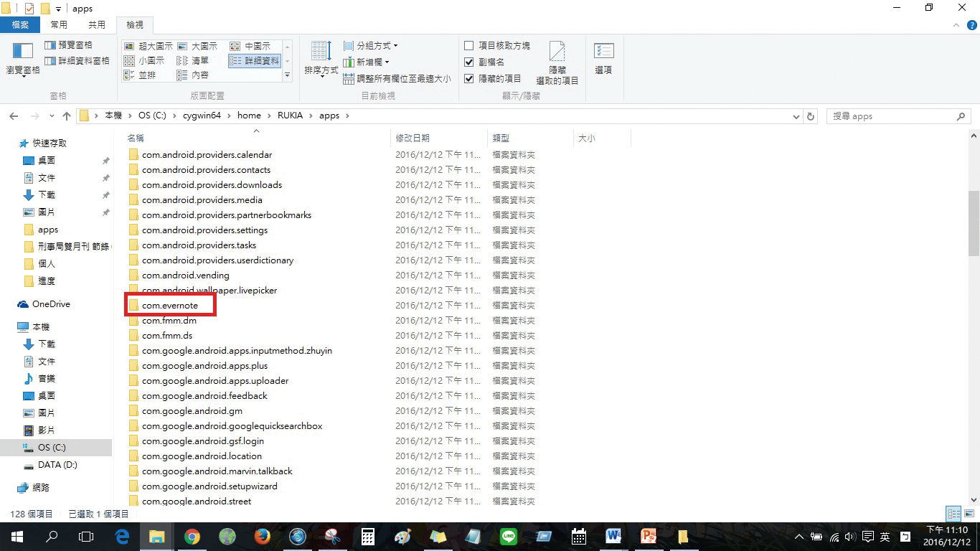Toggle the 詳細資料窗格 details pane
The image size is (980, 551).
click(x=77, y=61)
